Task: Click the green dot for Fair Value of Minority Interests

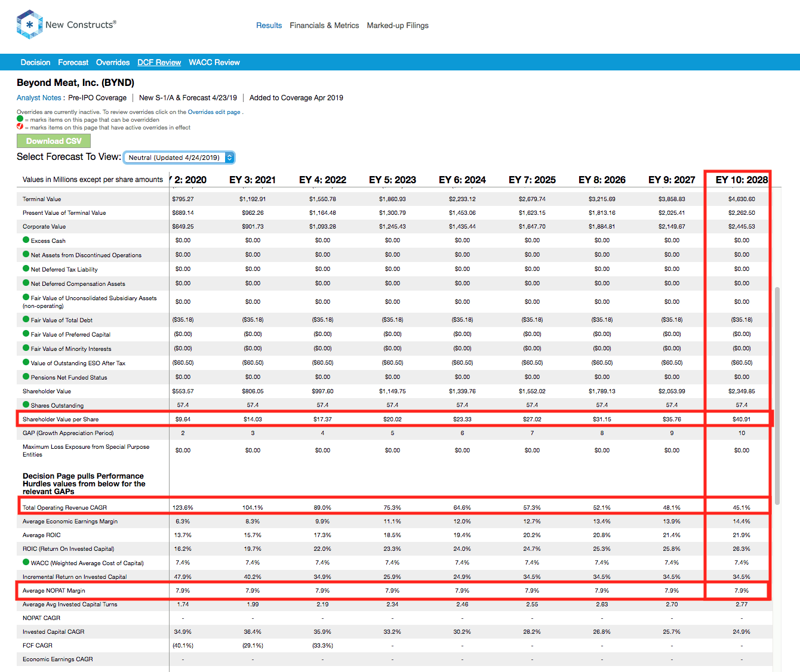Action: click(x=26, y=348)
